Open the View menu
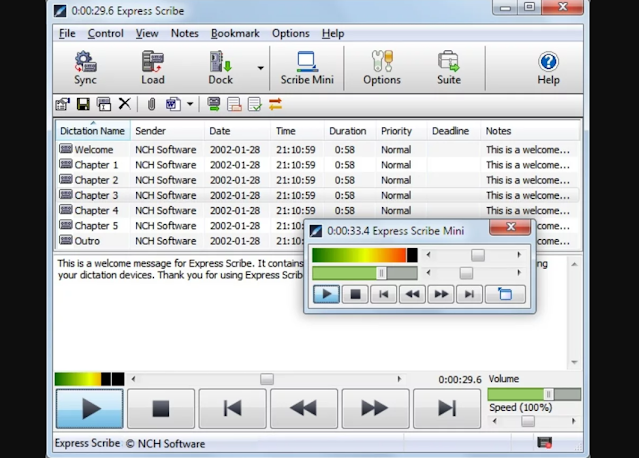 [x=147, y=33]
